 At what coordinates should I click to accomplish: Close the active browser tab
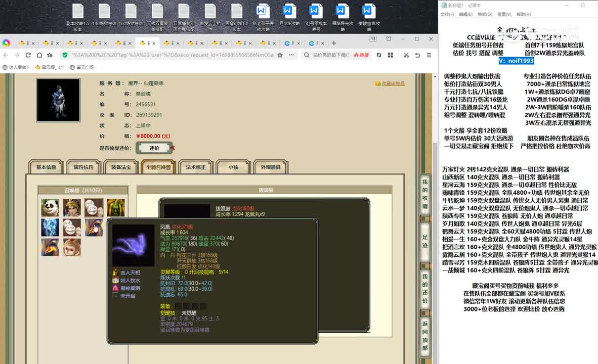[x=154, y=43]
